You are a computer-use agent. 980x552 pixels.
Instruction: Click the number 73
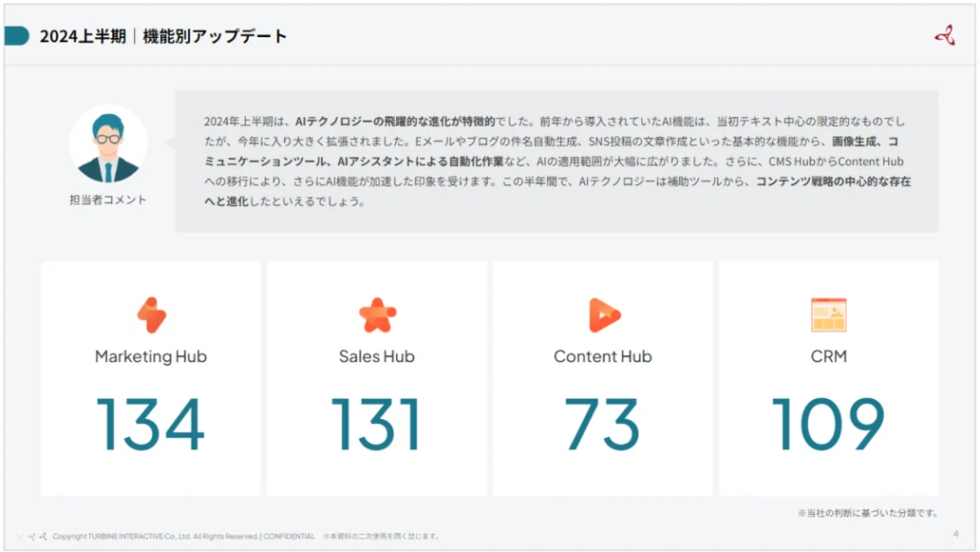point(602,425)
